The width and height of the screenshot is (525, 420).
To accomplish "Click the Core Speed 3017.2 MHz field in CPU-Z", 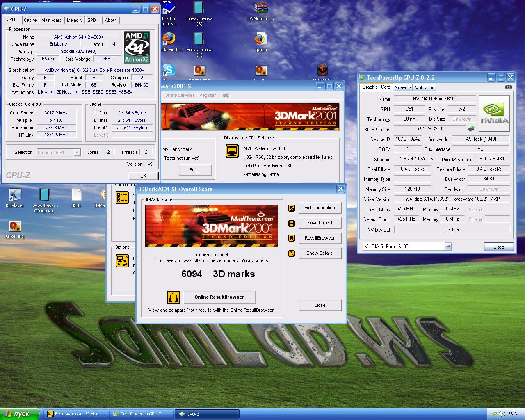I will pos(56,113).
